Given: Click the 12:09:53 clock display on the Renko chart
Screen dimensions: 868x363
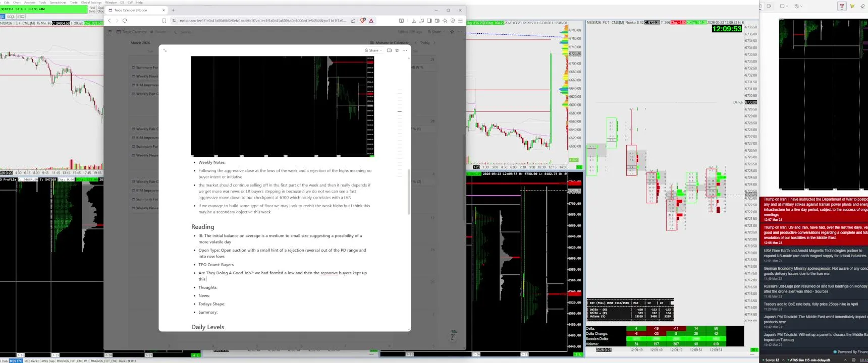Looking at the screenshot, I should tap(727, 29).
